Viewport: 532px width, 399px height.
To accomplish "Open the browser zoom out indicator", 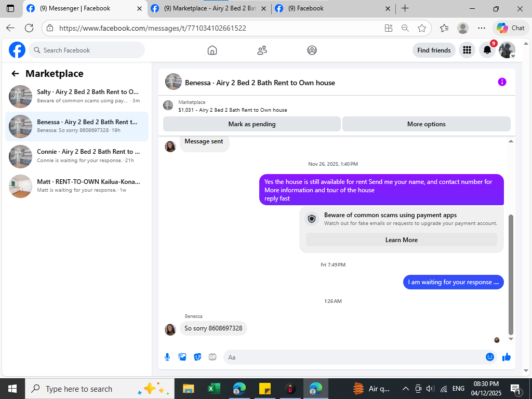I will point(405,28).
